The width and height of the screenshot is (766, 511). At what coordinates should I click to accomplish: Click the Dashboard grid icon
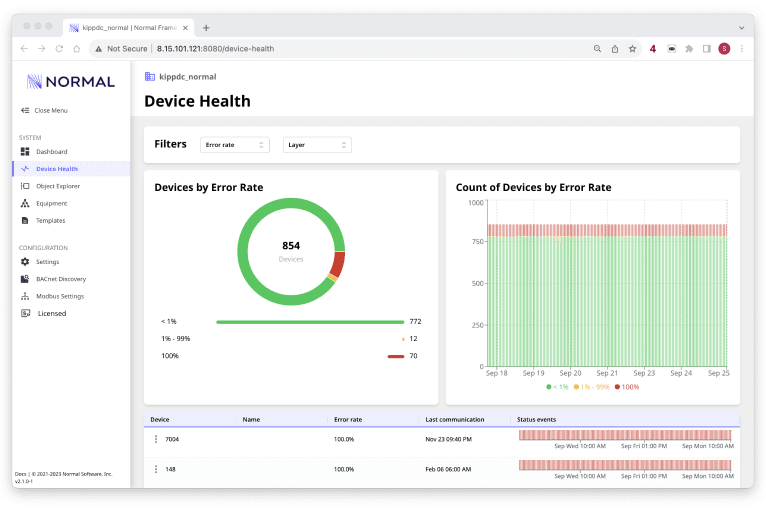[25, 151]
